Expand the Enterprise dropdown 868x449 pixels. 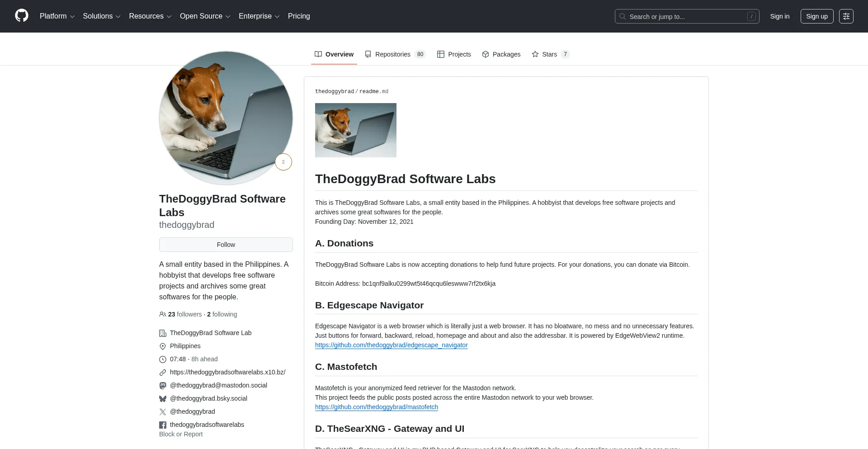[x=259, y=16]
